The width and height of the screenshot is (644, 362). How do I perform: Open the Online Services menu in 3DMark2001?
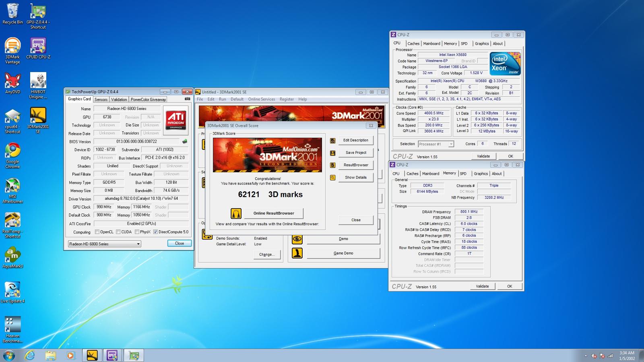click(x=262, y=99)
